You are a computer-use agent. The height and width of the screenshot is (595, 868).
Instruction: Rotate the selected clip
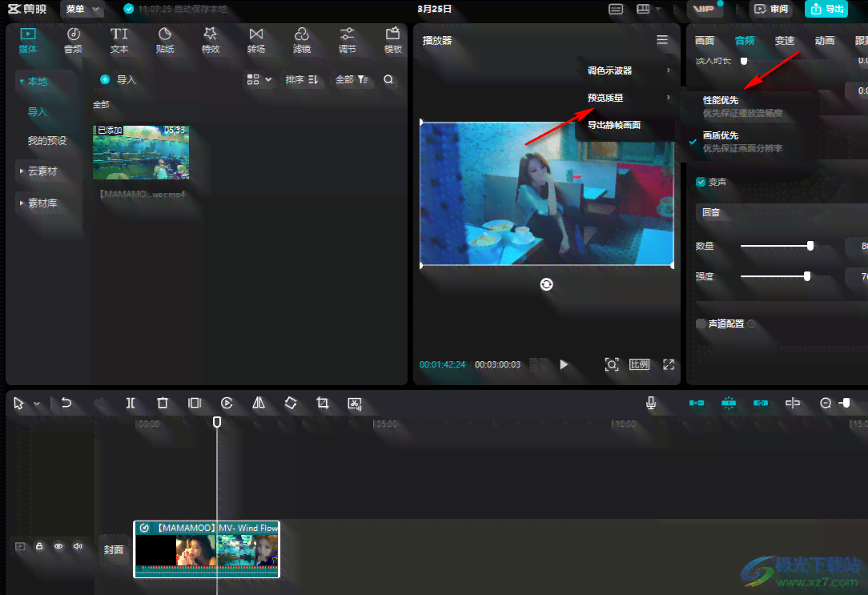pos(291,403)
